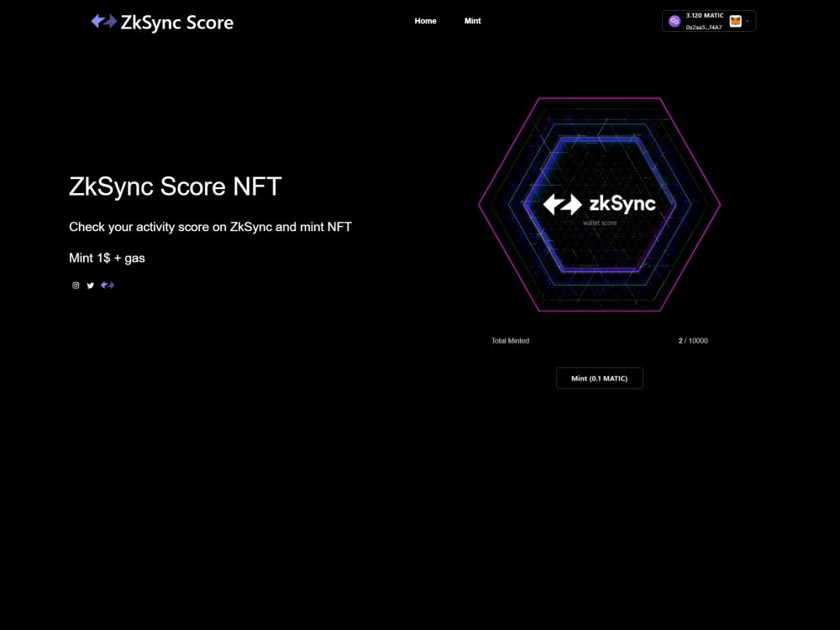This screenshot has width=840, height=630.
Task: Click the ZkSync Score logo in header
Action: click(x=162, y=22)
